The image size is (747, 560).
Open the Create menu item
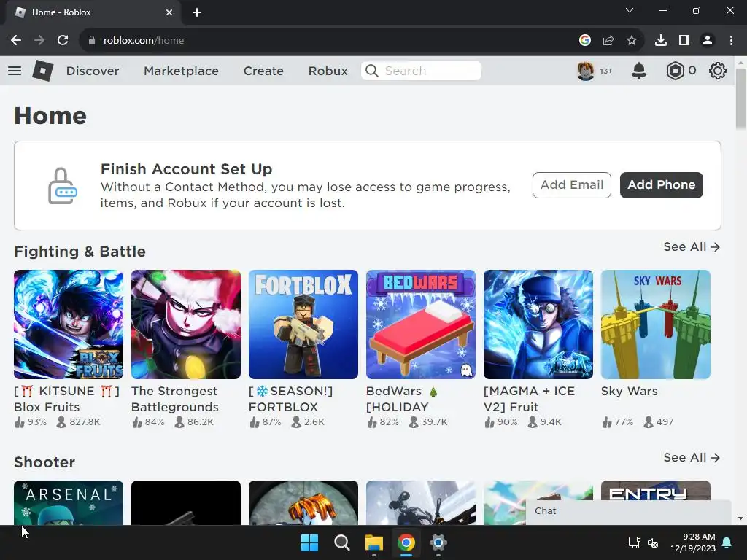click(x=263, y=71)
